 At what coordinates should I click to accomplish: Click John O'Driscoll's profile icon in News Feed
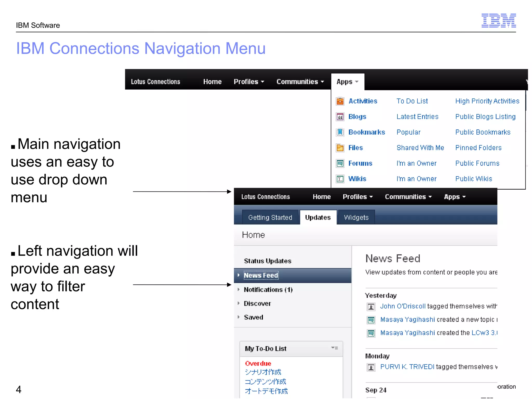point(371,307)
